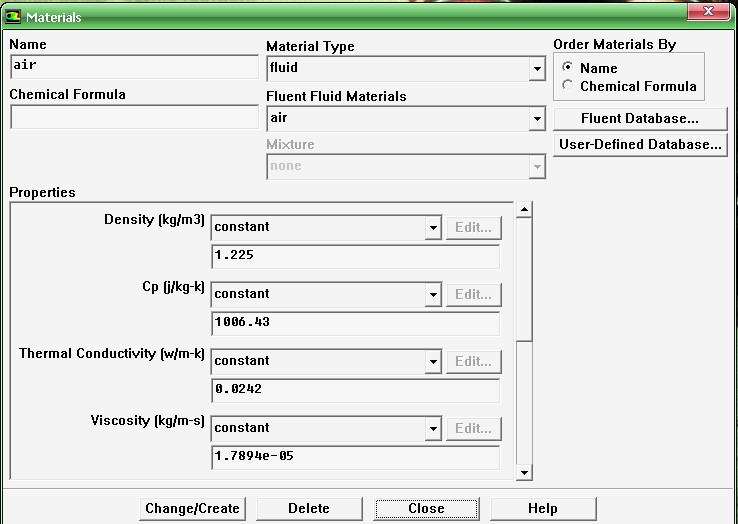The height and width of the screenshot is (524, 738).
Task: Open Help for the Materials dialog
Action: tap(542, 508)
